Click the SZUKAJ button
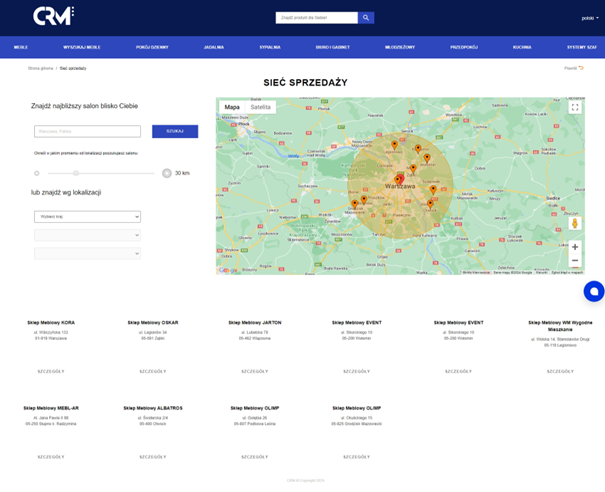Screen dimensions: 605x492 pos(175,131)
